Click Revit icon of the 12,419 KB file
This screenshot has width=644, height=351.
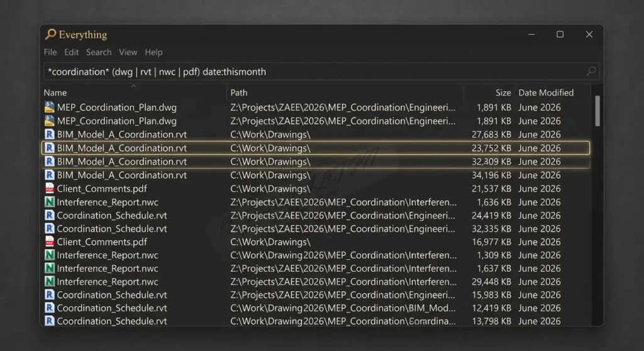click(x=49, y=308)
